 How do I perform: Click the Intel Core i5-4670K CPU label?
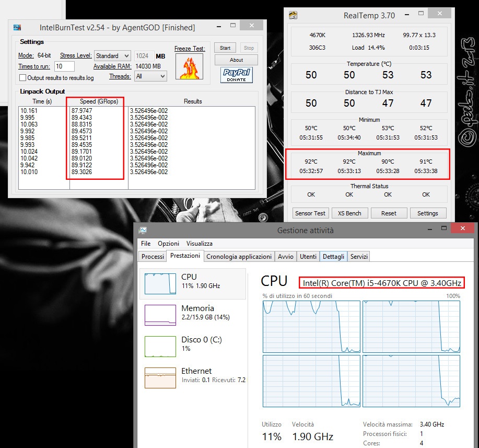(382, 283)
